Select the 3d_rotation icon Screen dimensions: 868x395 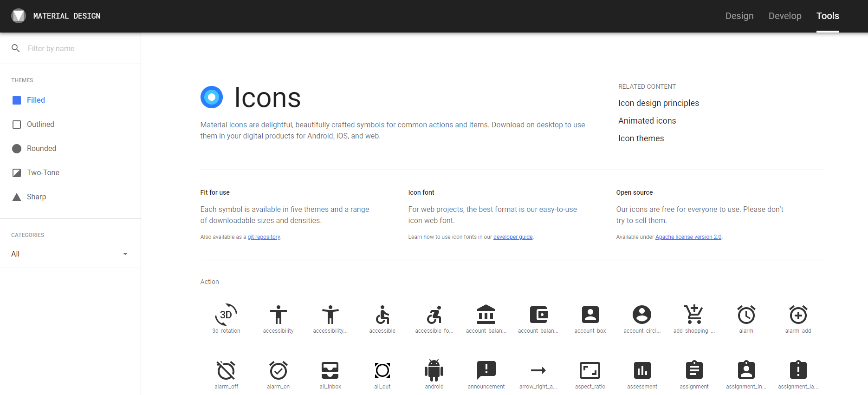[226, 315]
